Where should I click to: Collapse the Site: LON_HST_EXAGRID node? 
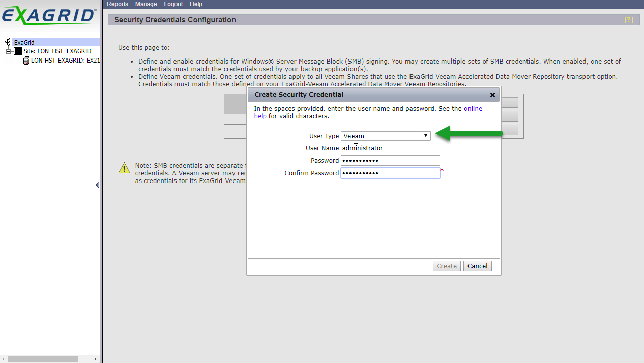(8, 51)
